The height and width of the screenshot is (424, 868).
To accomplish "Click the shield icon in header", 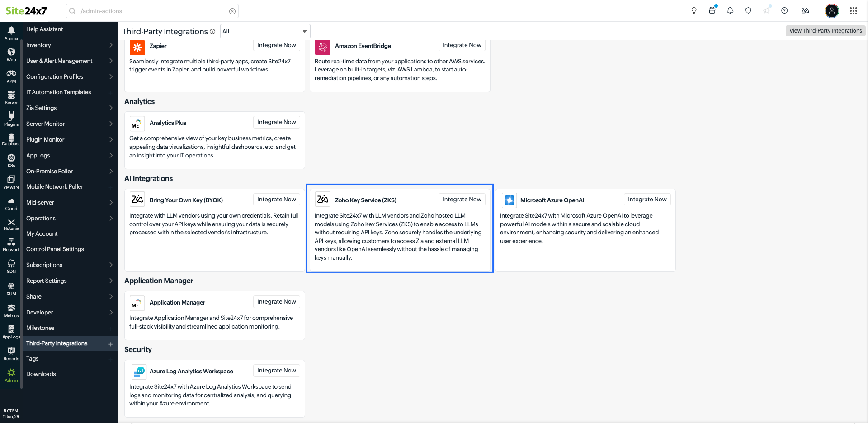I will (748, 10).
